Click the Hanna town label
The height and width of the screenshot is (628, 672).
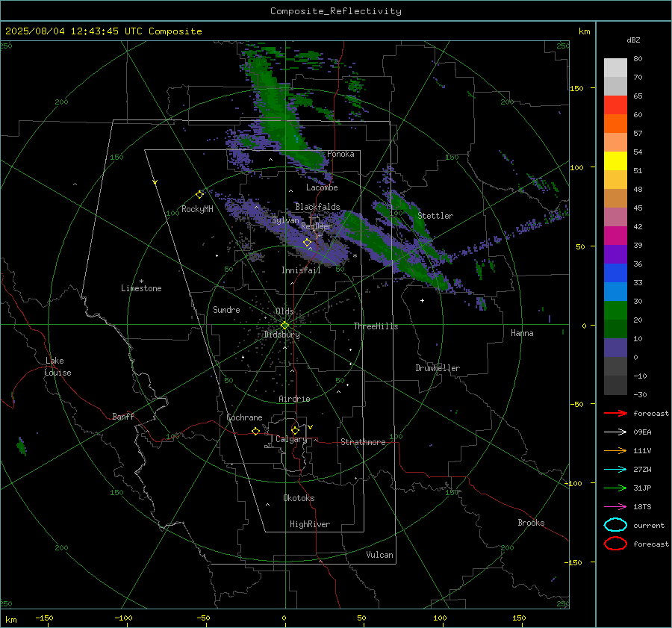click(522, 333)
